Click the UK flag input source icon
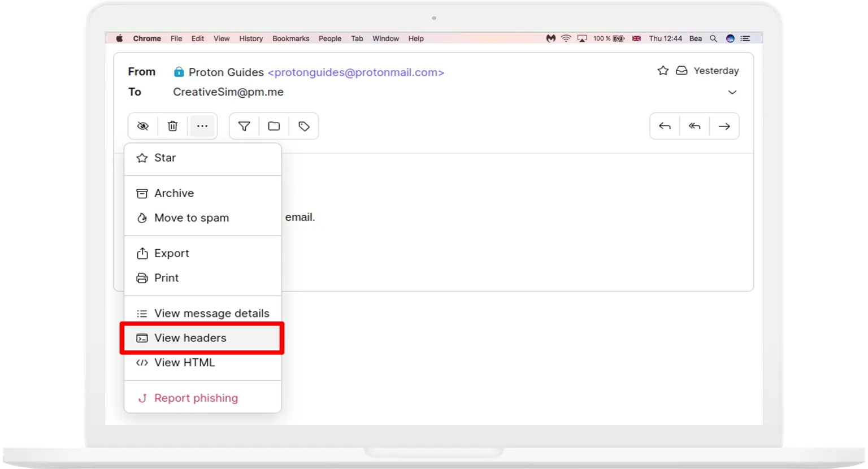Screen dimensions: 868x469 click(x=636, y=38)
